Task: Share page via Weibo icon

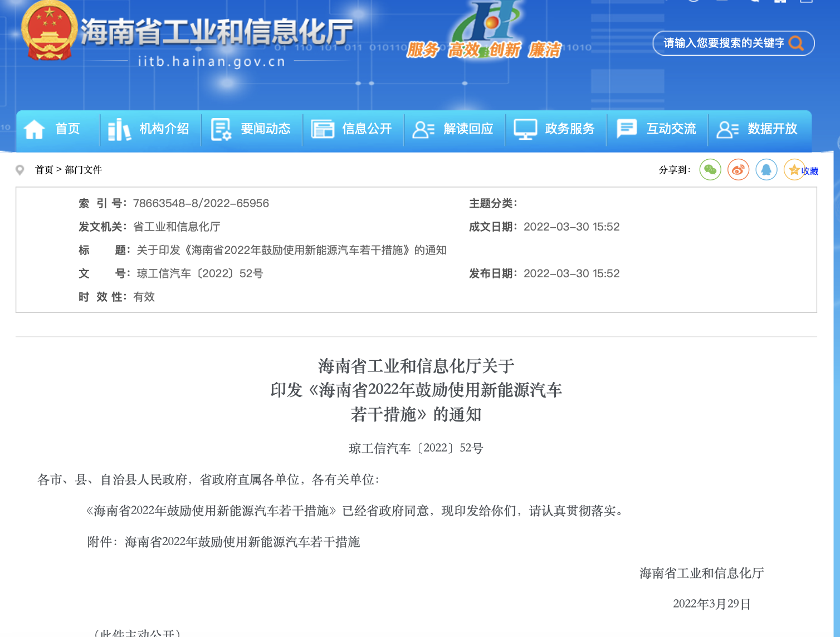Action: point(738,170)
